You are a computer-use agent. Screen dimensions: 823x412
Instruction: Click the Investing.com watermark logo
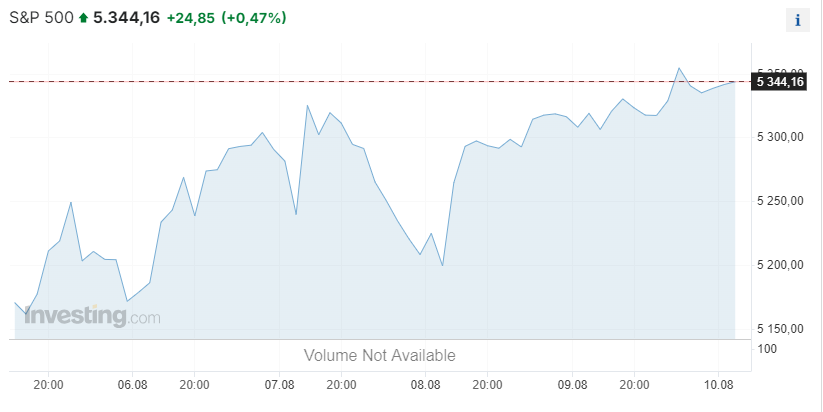(x=92, y=316)
